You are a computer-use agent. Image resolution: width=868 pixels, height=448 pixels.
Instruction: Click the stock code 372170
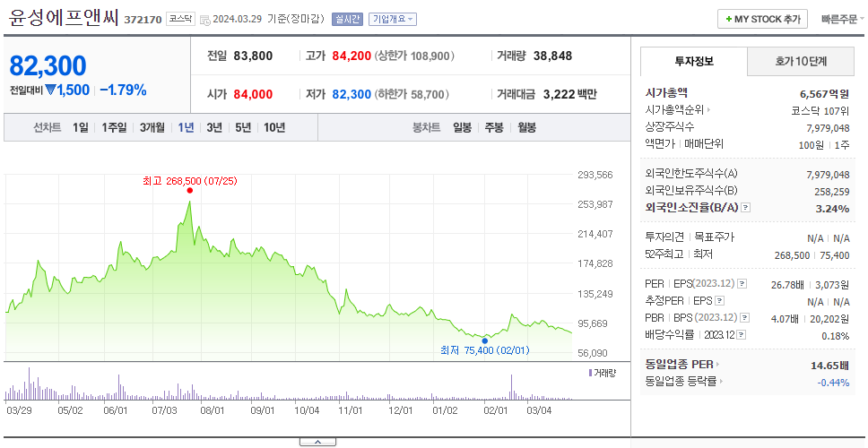point(143,20)
